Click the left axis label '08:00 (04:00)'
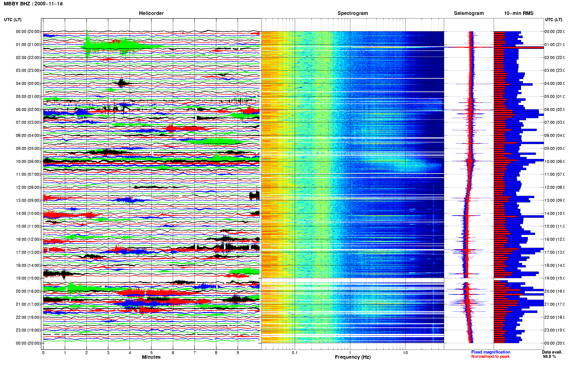Screen dimensions: 588x368 (x=28, y=135)
